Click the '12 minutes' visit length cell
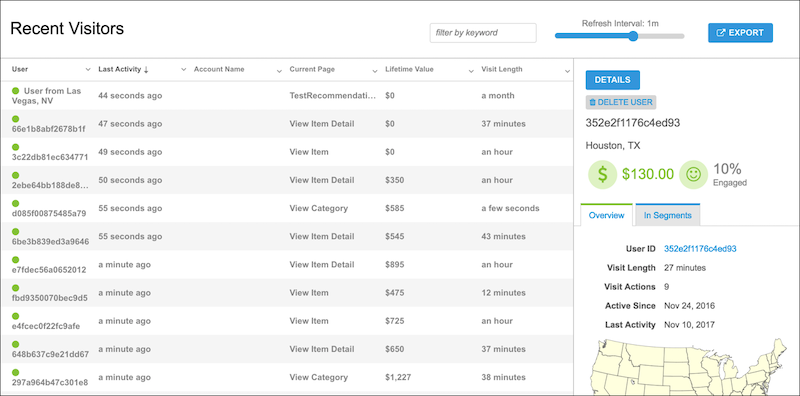This screenshot has height=396, width=800. (503, 293)
